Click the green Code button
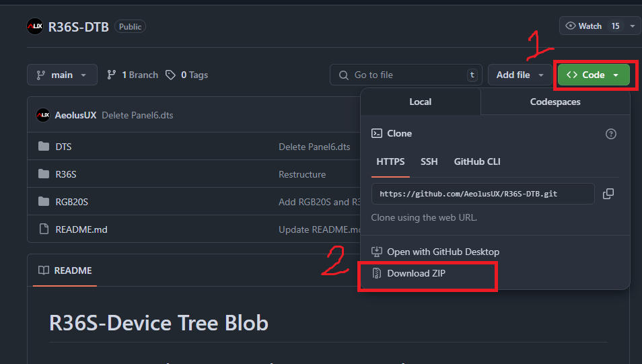 click(x=594, y=75)
